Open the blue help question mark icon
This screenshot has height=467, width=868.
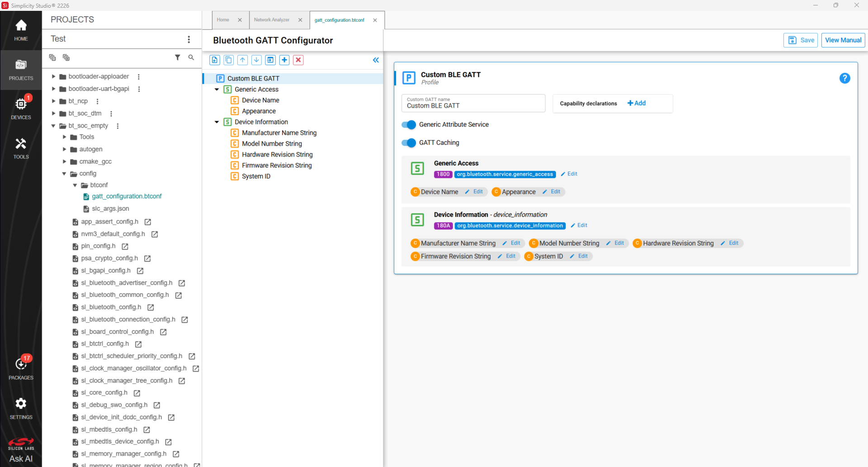[x=844, y=78]
